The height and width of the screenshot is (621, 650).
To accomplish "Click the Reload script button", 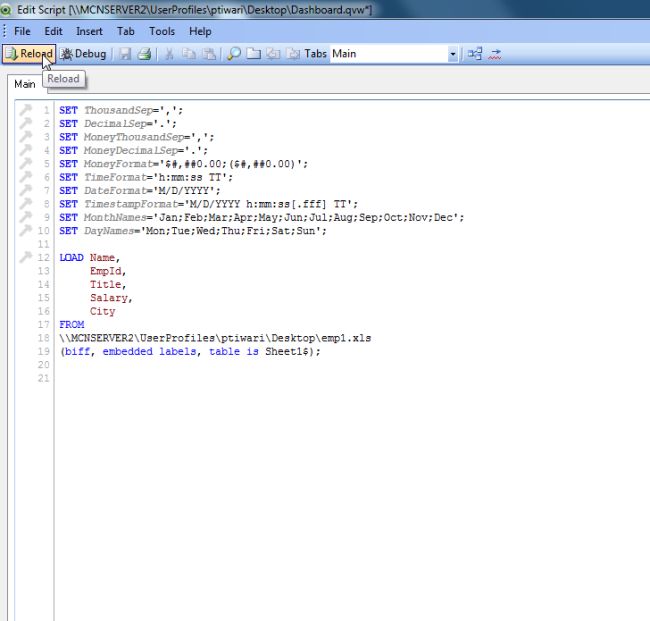I will [29, 54].
